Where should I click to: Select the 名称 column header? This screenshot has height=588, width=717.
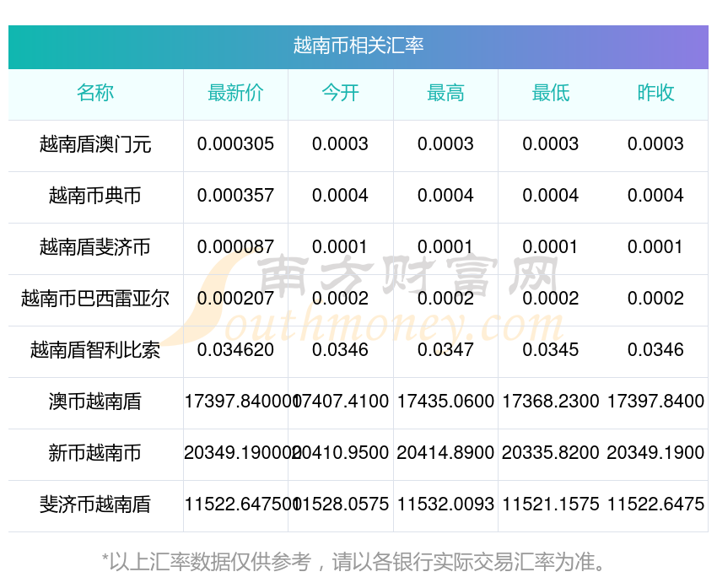point(95,94)
